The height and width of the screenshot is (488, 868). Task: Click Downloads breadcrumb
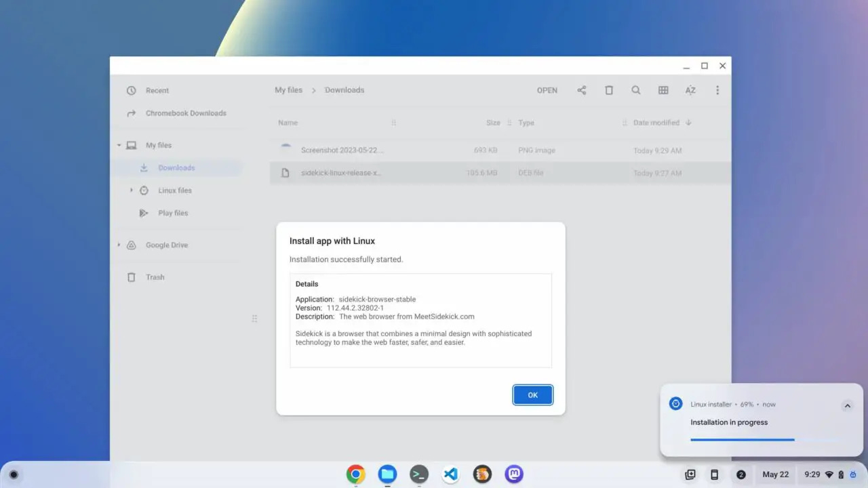point(344,90)
